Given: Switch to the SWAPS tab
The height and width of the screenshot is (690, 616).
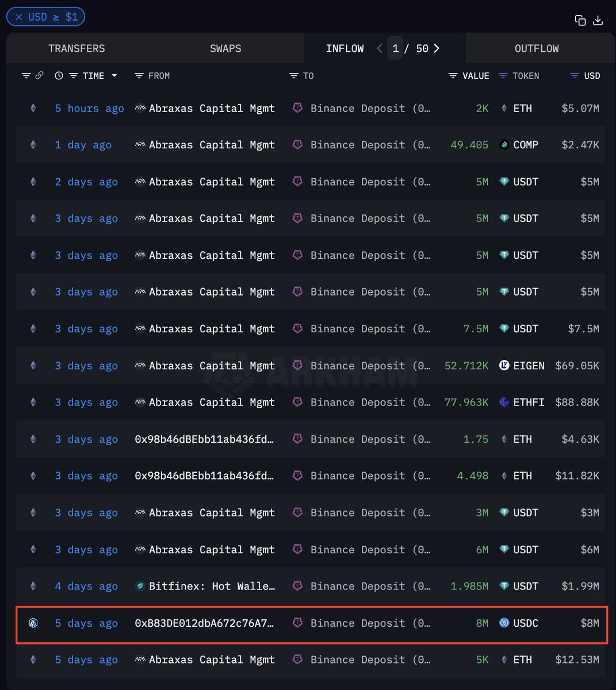Looking at the screenshot, I should tap(225, 48).
